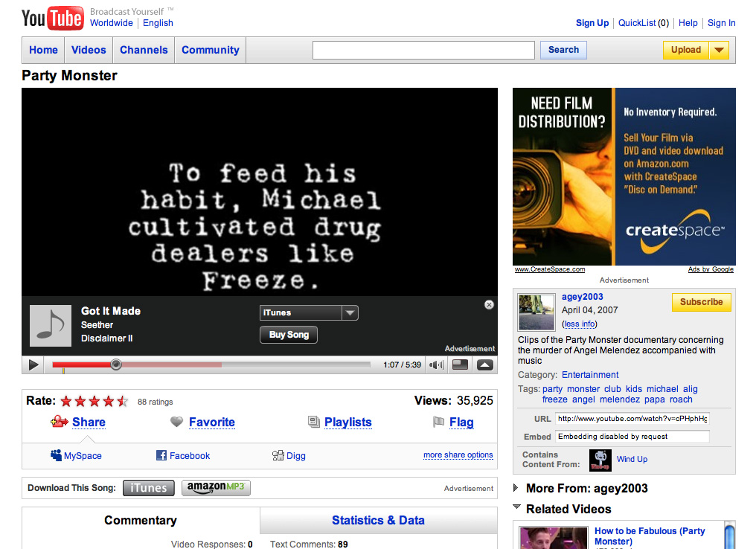The width and height of the screenshot is (756, 549).
Task: Open the Home tab
Action: point(43,50)
